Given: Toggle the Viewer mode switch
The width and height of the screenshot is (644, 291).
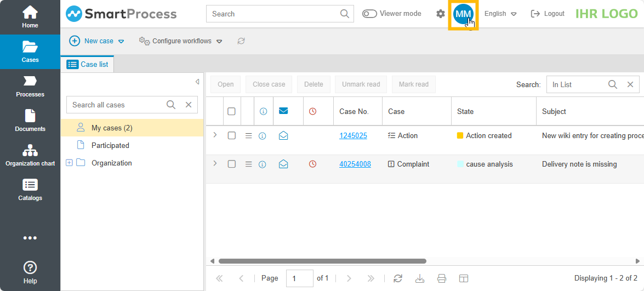Looking at the screenshot, I should coord(369,14).
